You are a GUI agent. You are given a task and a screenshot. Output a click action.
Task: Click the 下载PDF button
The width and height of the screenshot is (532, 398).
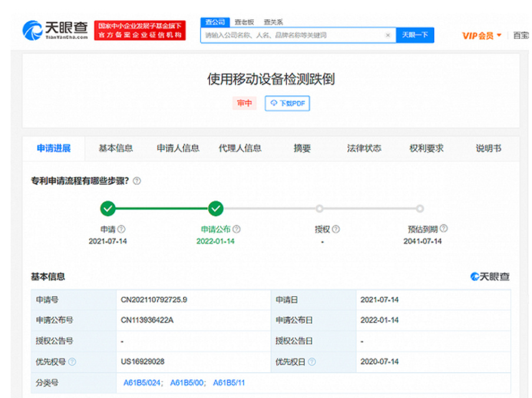[287, 103]
